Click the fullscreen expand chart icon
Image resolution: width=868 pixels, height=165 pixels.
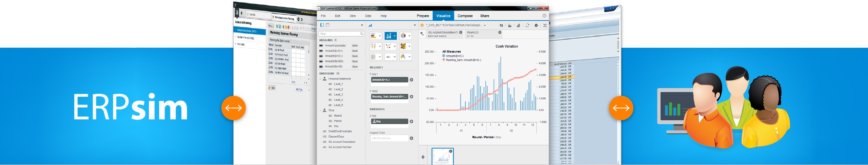545,25
